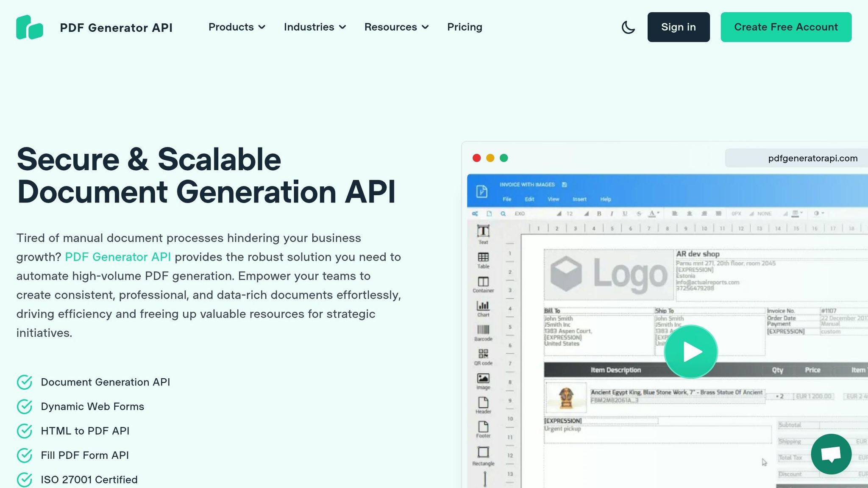Screen dimensions: 868x488
Task: Select the QR code tool in the editor preview
Action: point(483,357)
